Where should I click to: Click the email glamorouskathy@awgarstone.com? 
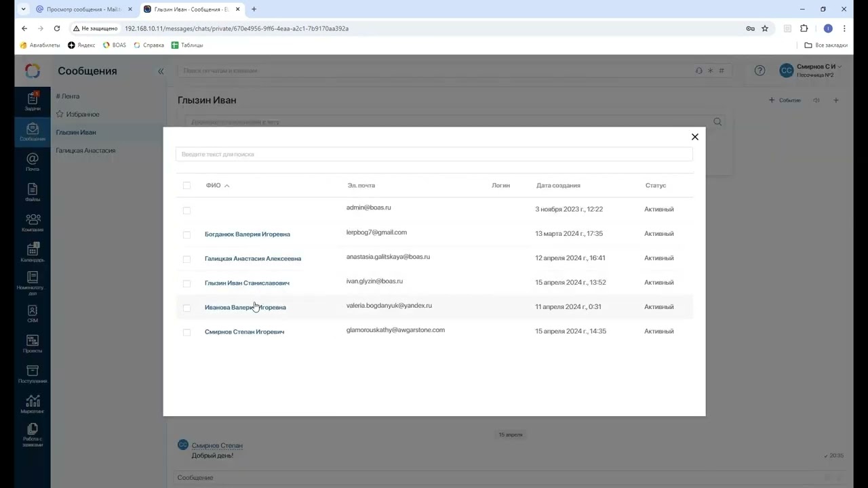[x=395, y=330]
